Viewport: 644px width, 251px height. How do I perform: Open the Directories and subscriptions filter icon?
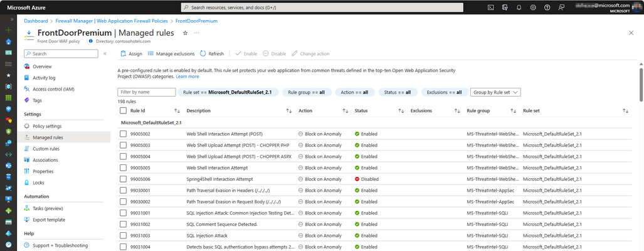point(505,8)
